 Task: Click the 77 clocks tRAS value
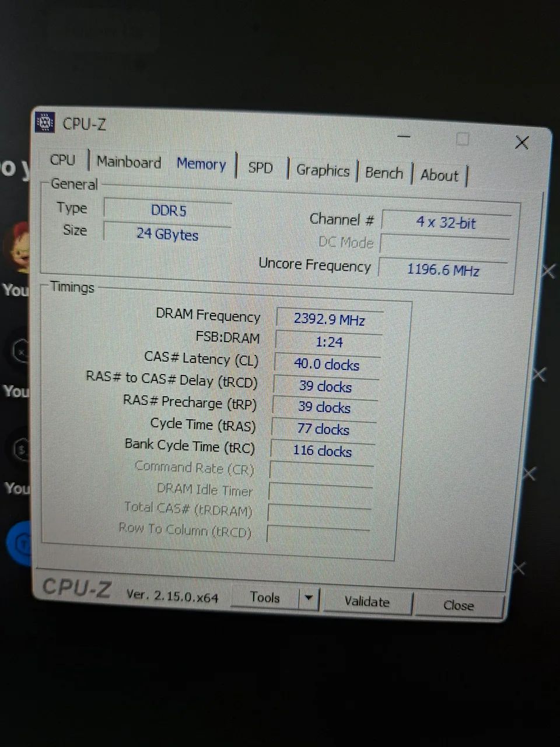pos(323,429)
